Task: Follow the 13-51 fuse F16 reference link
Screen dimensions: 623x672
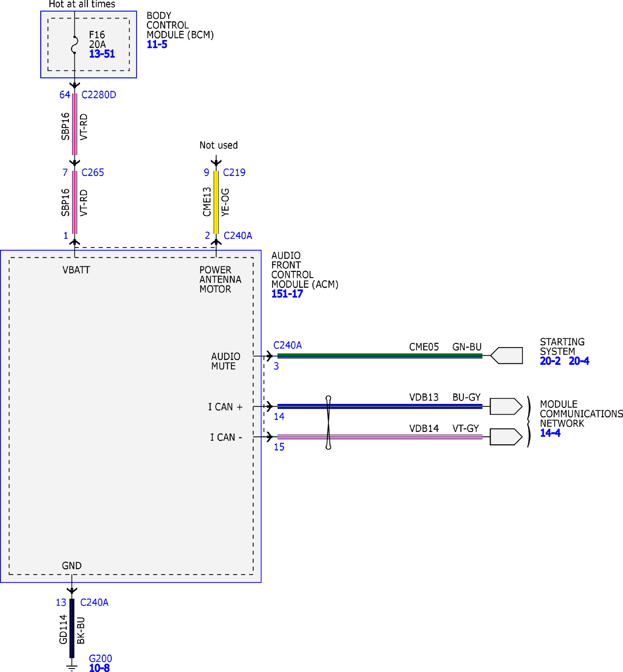Action: pos(102,54)
